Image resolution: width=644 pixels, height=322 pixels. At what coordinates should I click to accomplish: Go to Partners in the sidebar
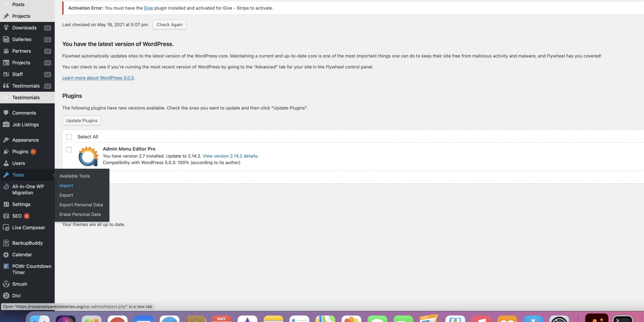21,51
